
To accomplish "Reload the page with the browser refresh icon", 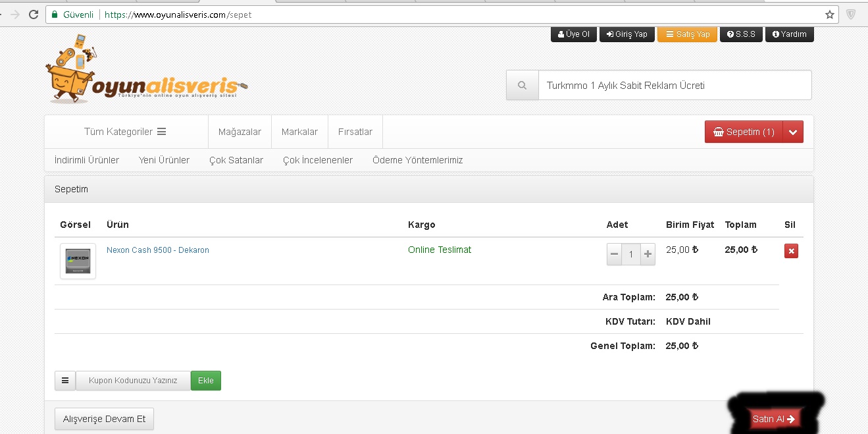I will (33, 14).
